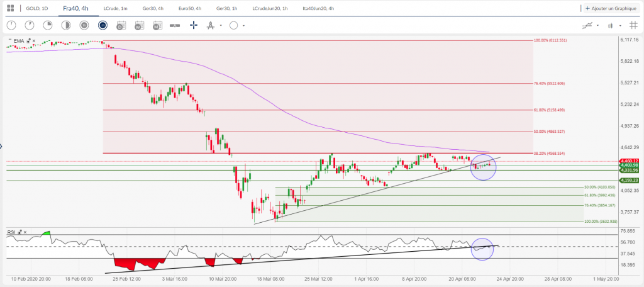Select the 1-hour timeframe icon

[x=84, y=26]
